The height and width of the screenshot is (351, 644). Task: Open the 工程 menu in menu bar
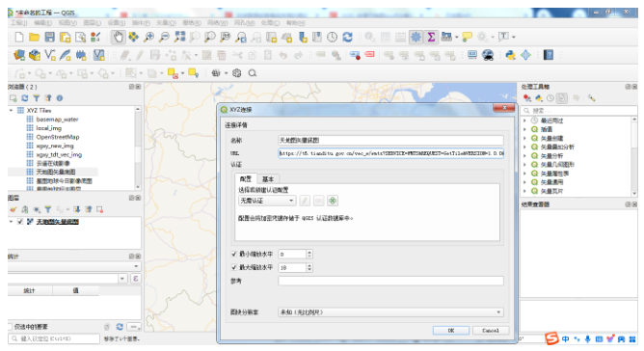click(18, 22)
